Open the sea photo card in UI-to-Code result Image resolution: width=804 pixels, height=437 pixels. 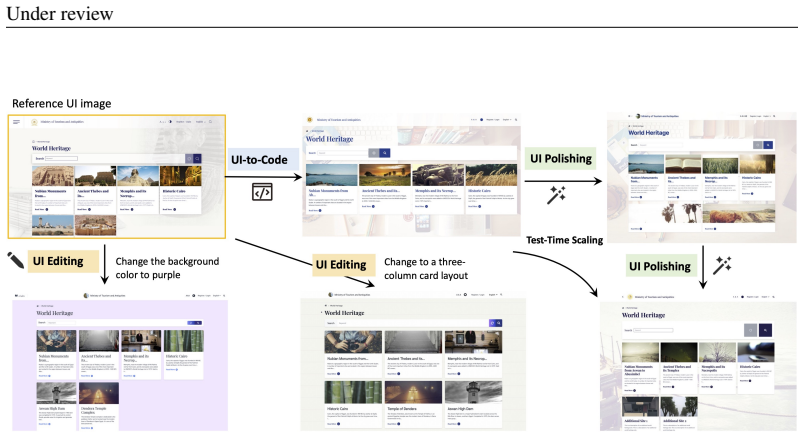(x=332, y=189)
